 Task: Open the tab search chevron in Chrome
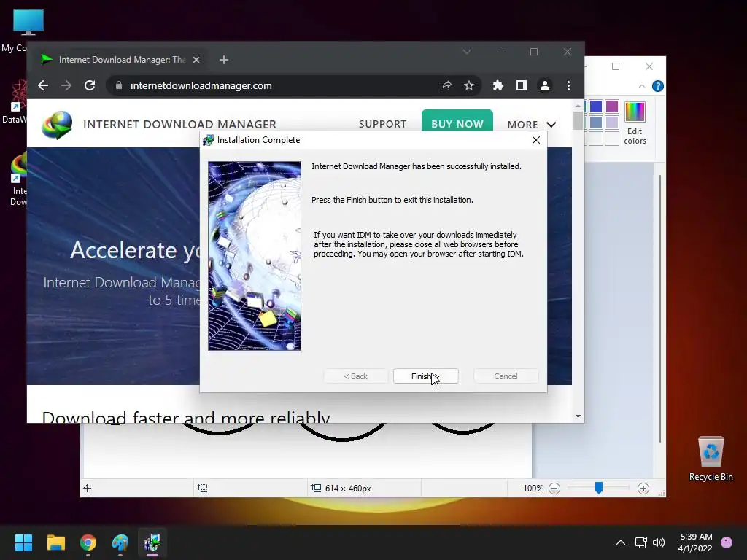tap(467, 52)
